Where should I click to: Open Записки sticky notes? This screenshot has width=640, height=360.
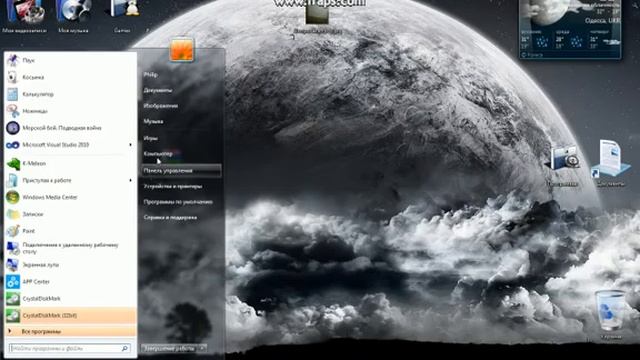pyautogui.click(x=70, y=214)
